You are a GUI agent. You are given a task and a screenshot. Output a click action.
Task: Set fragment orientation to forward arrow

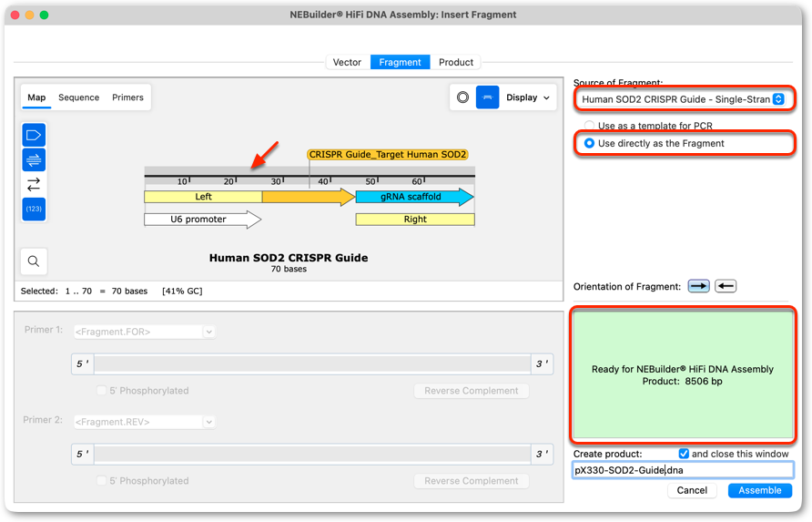698,286
